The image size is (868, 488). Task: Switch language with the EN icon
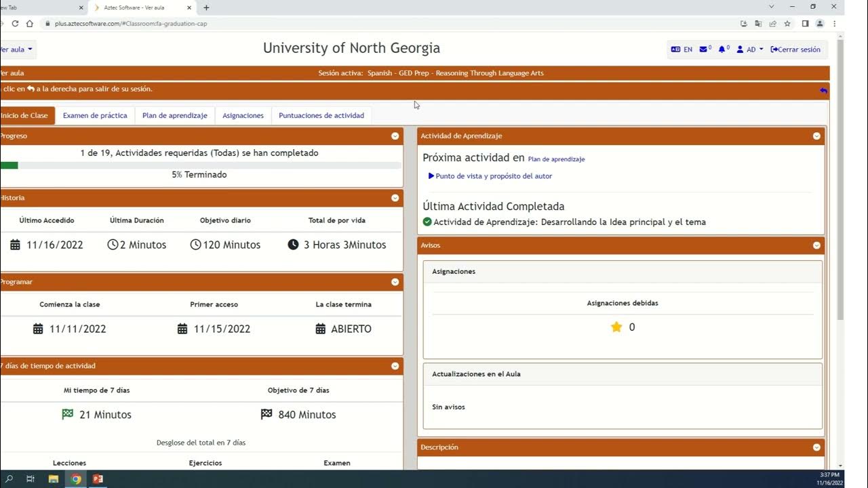click(682, 49)
